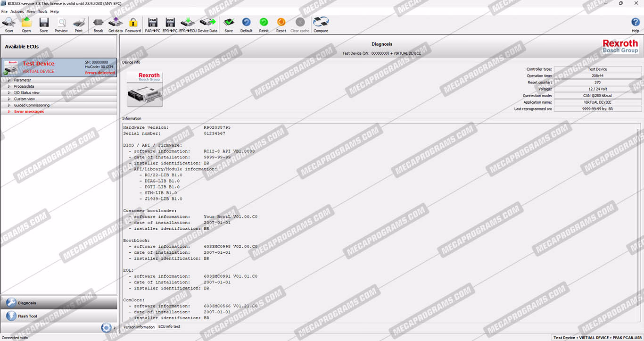Screen dimensions: 644x341
Task: Switch to the ECU info text tab
Action: (169, 326)
